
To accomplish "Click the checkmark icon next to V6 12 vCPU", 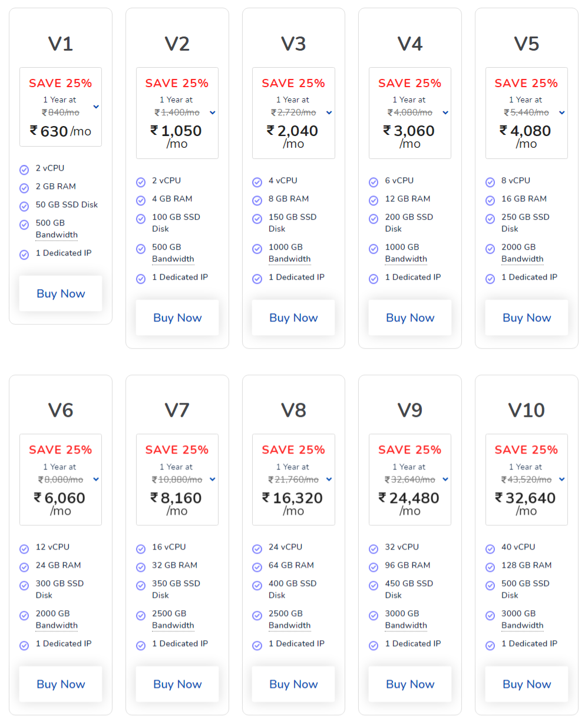I will click(24, 548).
